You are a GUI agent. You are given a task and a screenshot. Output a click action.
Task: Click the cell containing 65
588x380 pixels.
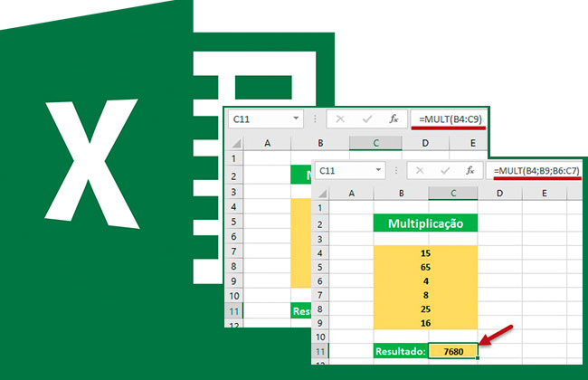pyautogui.click(x=426, y=267)
